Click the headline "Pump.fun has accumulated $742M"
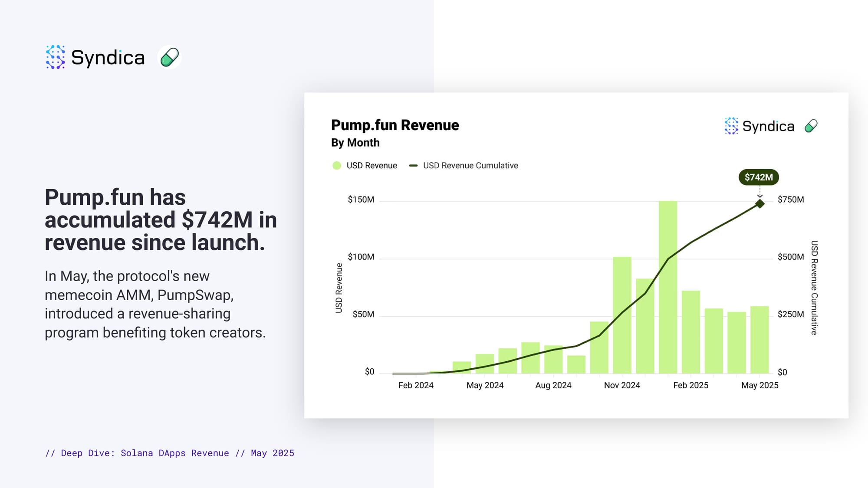The width and height of the screenshot is (868, 488). [x=161, y=219]
